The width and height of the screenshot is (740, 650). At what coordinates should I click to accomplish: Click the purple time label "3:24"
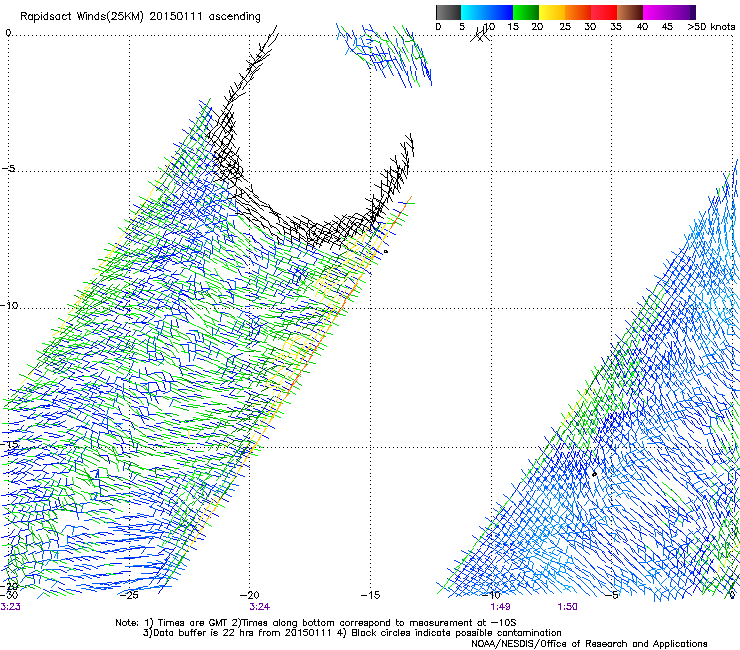pyautogui.click(x=260, y=607)
